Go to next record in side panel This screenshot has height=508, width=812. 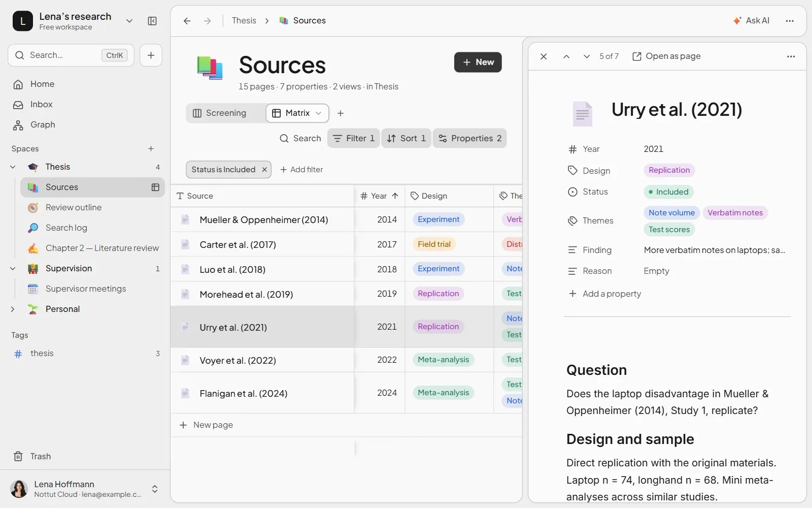(x=587, y=56)
